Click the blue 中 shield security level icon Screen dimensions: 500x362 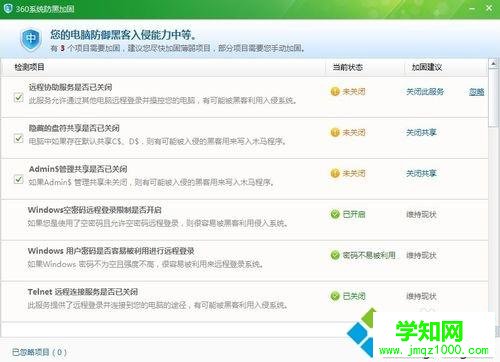[x=31, y=39]
